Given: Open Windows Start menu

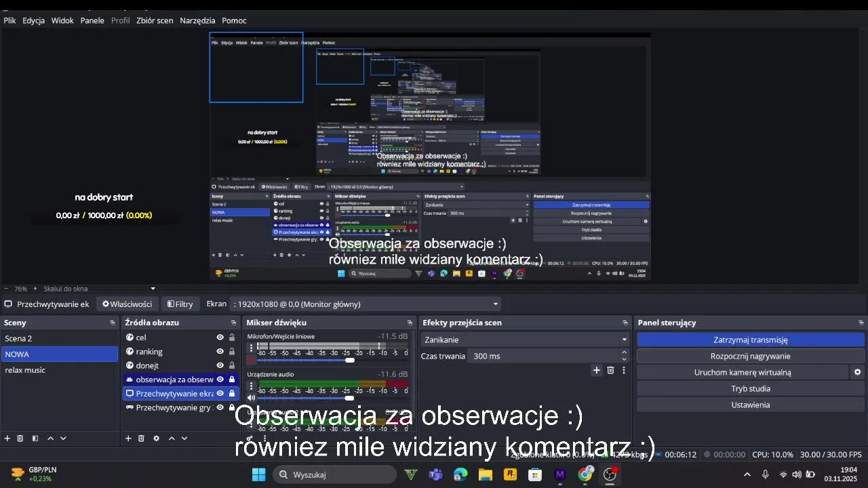Looking at the screenshot, I should coord(258,474).
